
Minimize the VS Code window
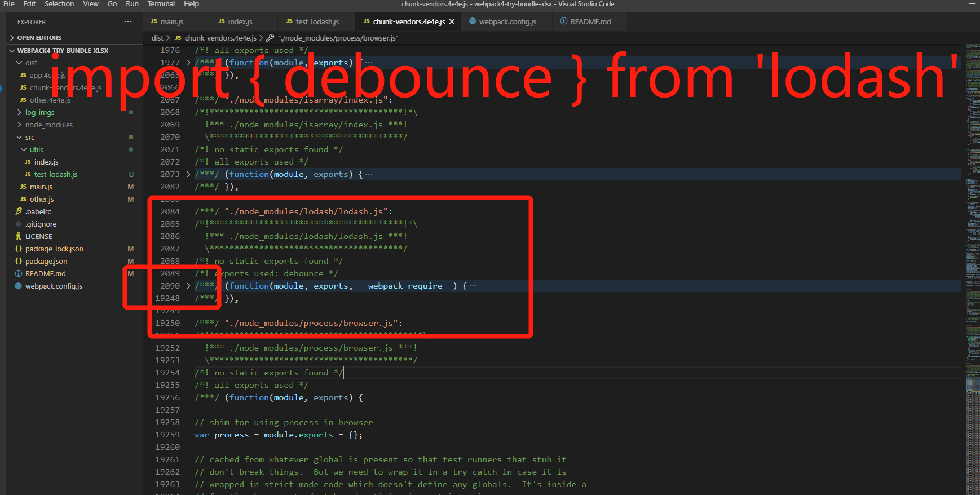(x=973, y=4)
